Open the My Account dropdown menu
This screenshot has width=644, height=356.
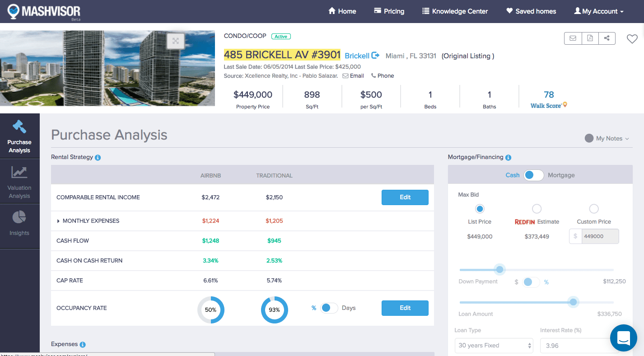[598, 11]
